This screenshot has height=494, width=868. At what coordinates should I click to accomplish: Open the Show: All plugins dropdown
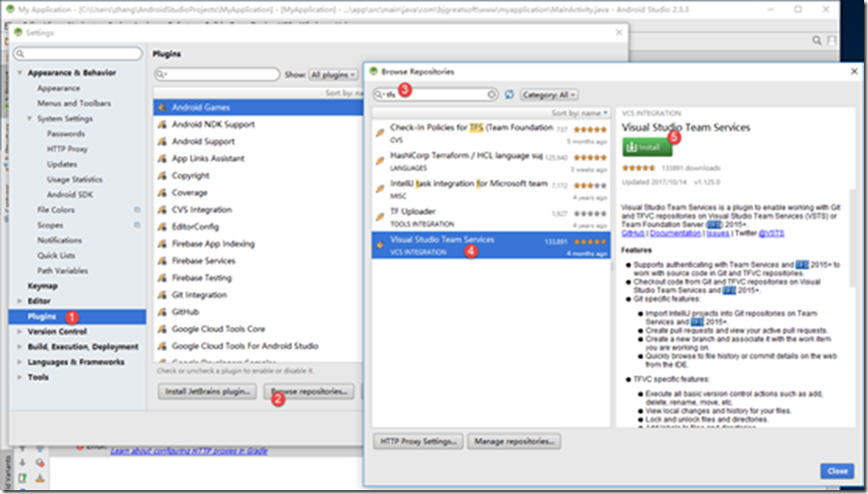coord(334,74)
